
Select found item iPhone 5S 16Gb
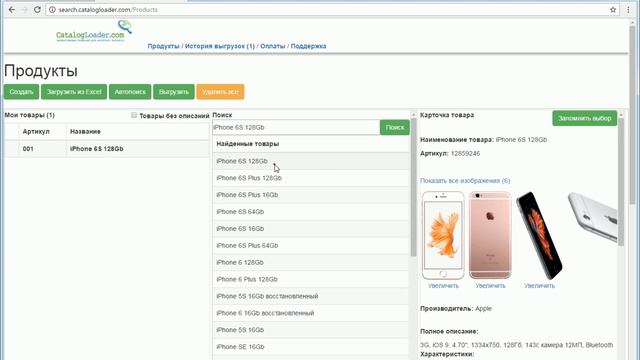[310, 330]
